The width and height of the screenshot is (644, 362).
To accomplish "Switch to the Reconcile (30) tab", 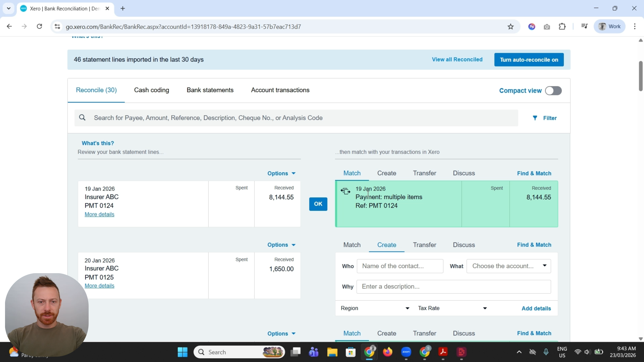I will pyautogui.click(x=96, y=90).
